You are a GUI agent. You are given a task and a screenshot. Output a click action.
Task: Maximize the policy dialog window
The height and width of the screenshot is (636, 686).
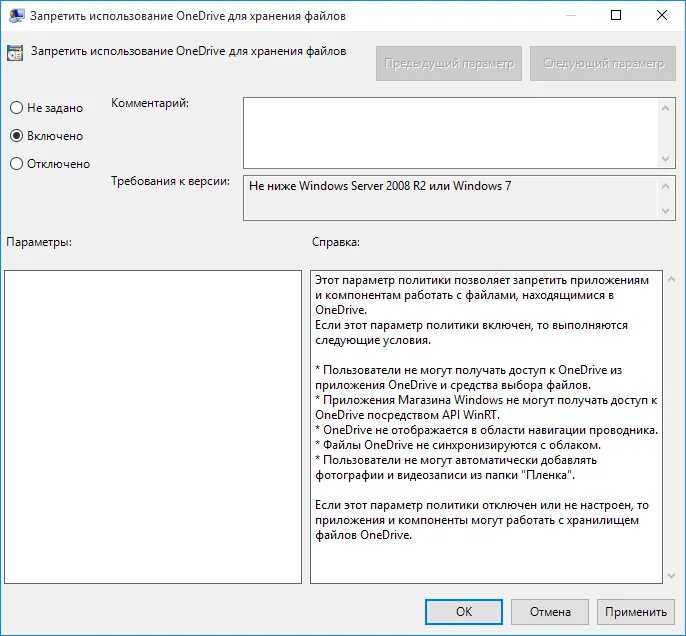[x=616, y=15]
